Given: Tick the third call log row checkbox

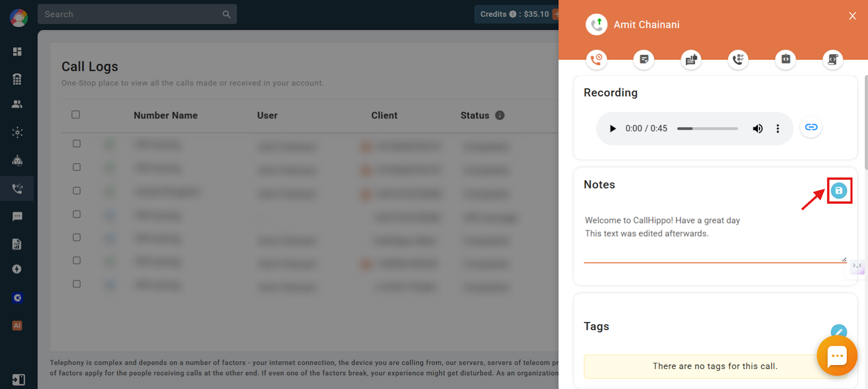Looking at the screenshot, I should click(76, 190).
